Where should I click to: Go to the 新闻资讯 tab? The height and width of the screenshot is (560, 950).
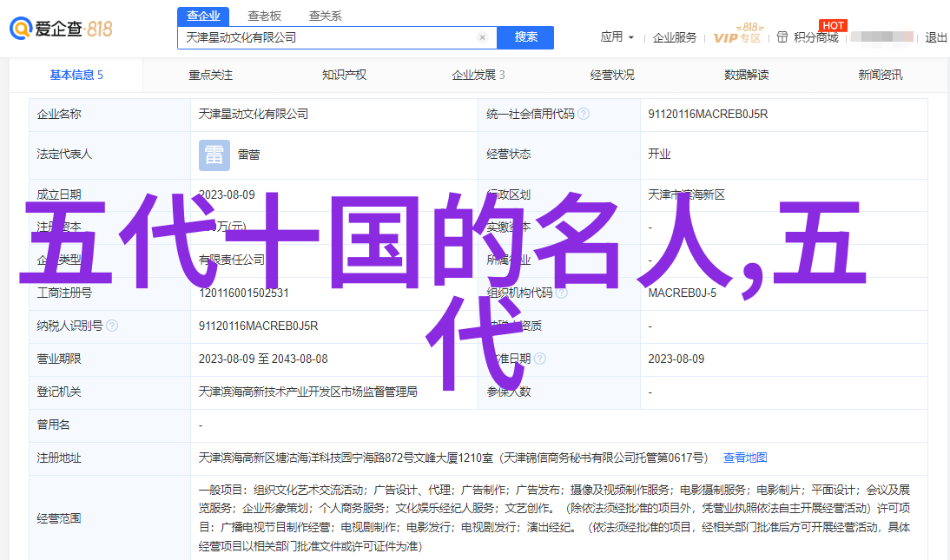pos(881,76)
